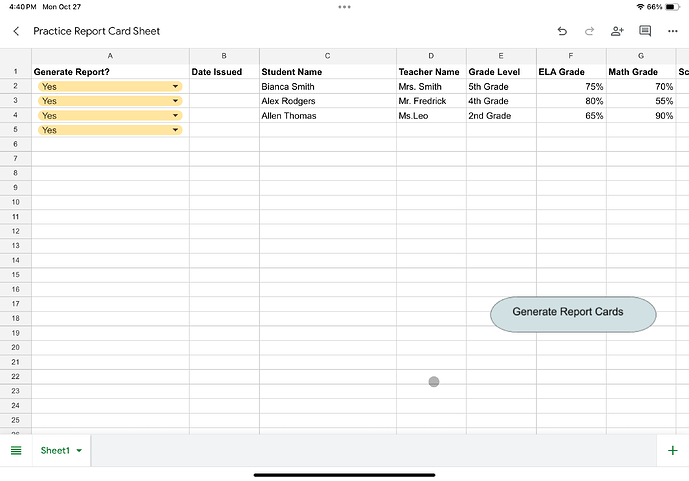The height and width of the screenshot is (481, 689).
Task: Select the Grade Level header cell
Action: coord(501,72)
